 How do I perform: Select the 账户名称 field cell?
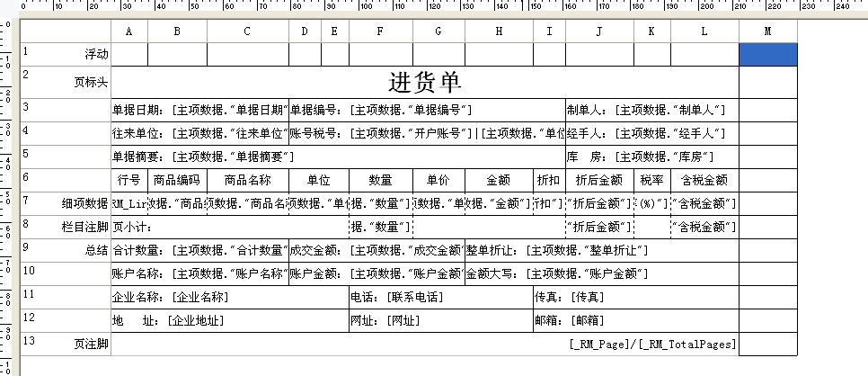199,273
